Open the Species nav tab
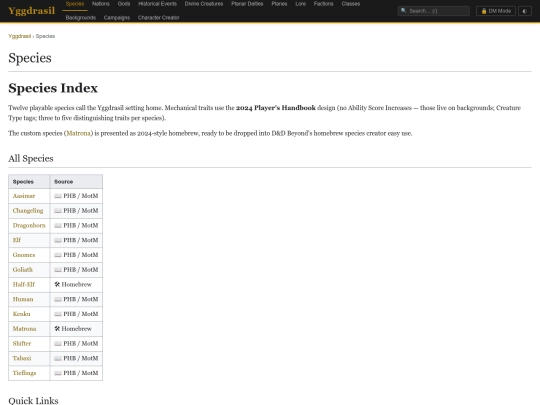The width and height of the screenshot is (540, 405). click(75, 4)
